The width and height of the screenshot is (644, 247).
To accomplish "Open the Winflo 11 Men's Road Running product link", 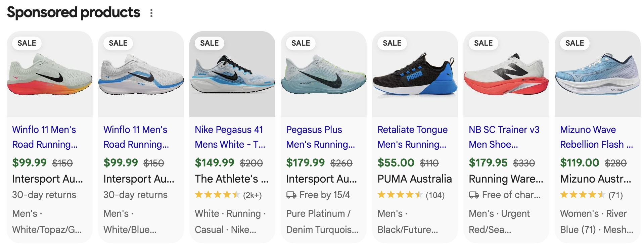I will (x=44, y=137).
